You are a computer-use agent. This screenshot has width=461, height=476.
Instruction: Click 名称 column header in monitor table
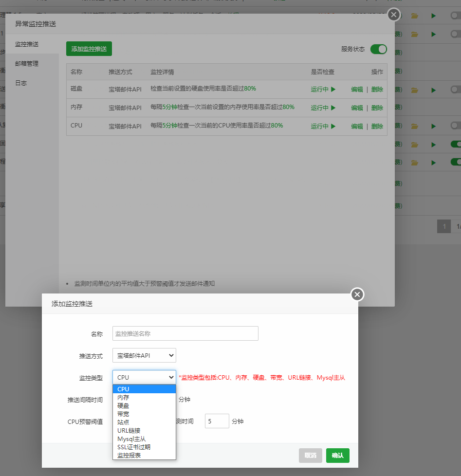[76, 72]
